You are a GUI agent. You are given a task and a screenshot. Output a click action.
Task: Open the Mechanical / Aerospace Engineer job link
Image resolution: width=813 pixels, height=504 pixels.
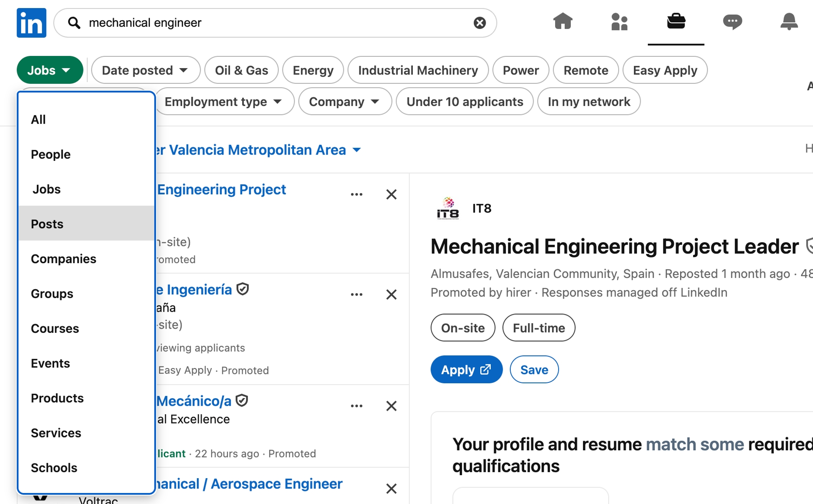(x=249, y=484)
